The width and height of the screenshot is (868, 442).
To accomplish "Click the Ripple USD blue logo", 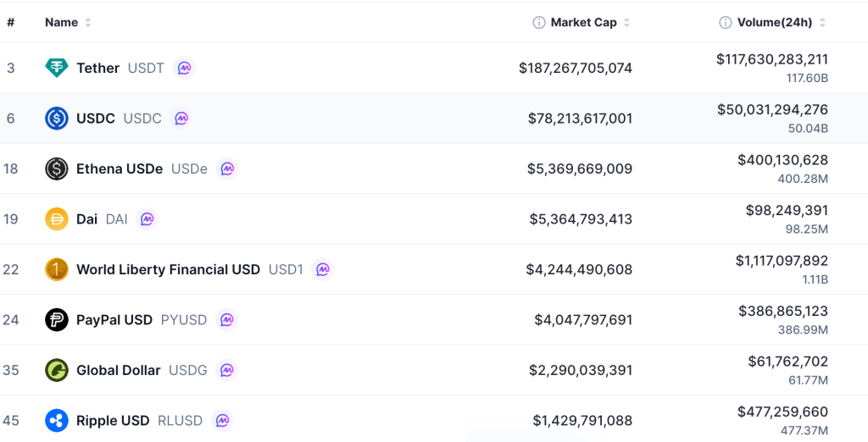I will 57,421.
